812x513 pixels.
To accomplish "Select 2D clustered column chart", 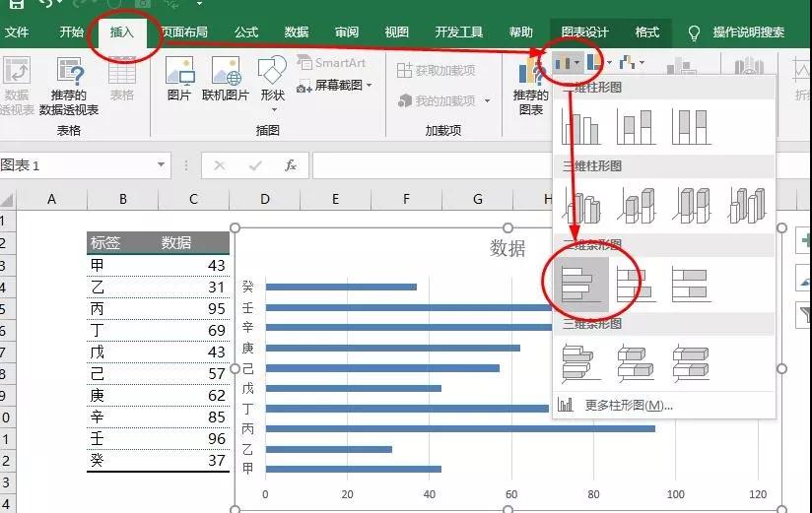I will tap(580, 127).
